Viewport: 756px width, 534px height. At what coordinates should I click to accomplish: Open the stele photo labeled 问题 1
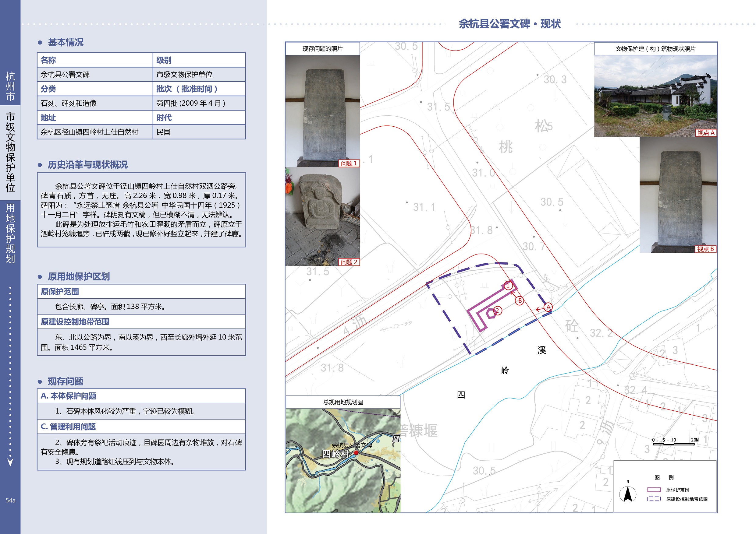322,111
